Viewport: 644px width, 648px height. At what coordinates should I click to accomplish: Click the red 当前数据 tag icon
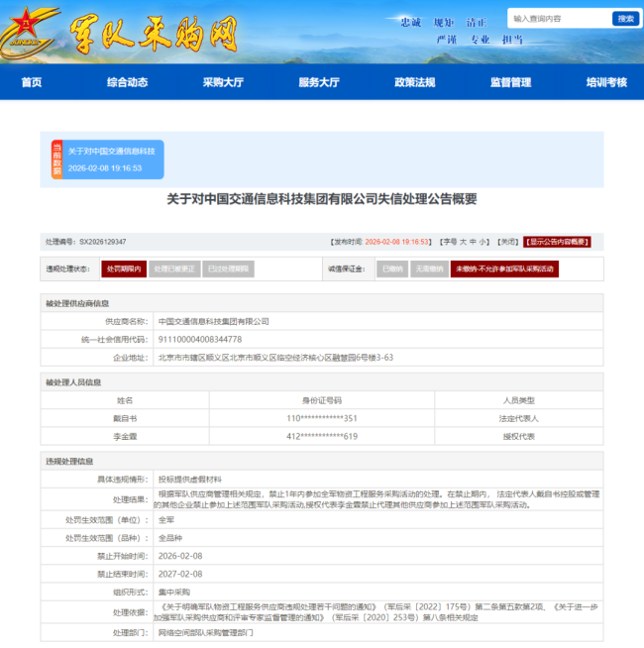click(56, 159)
